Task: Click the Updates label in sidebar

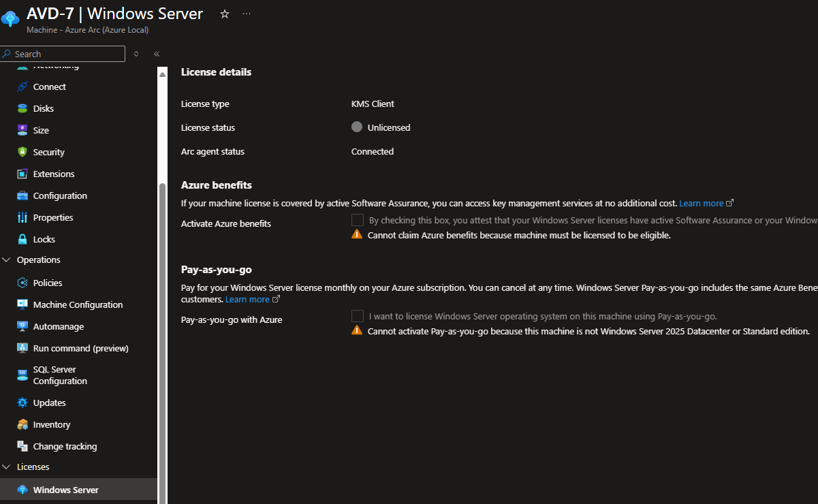Action: tap(50, 403)
